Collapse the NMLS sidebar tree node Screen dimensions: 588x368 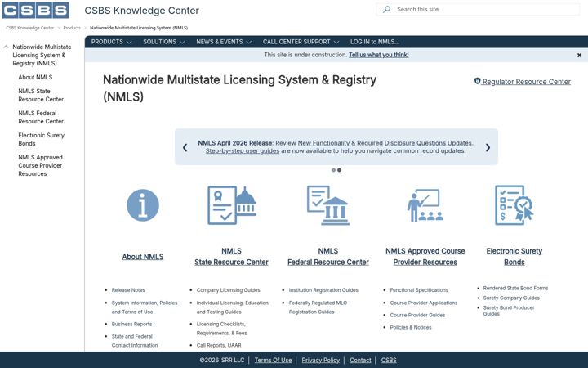(6, 47)
